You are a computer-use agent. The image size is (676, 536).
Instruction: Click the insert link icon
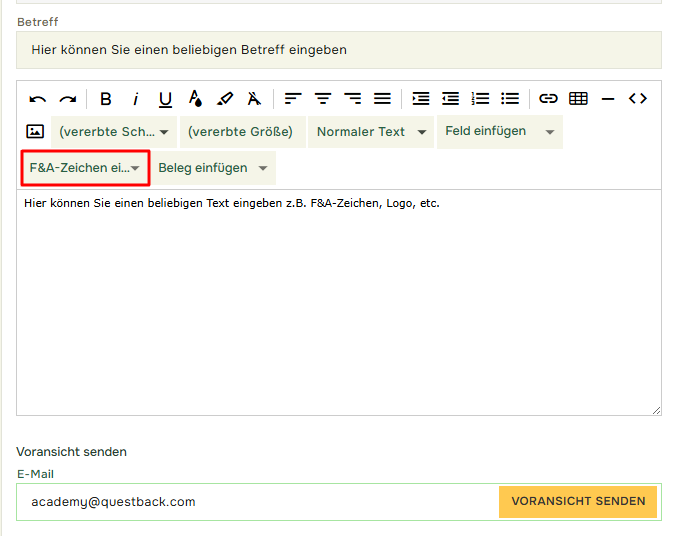[x=548, y=99]
